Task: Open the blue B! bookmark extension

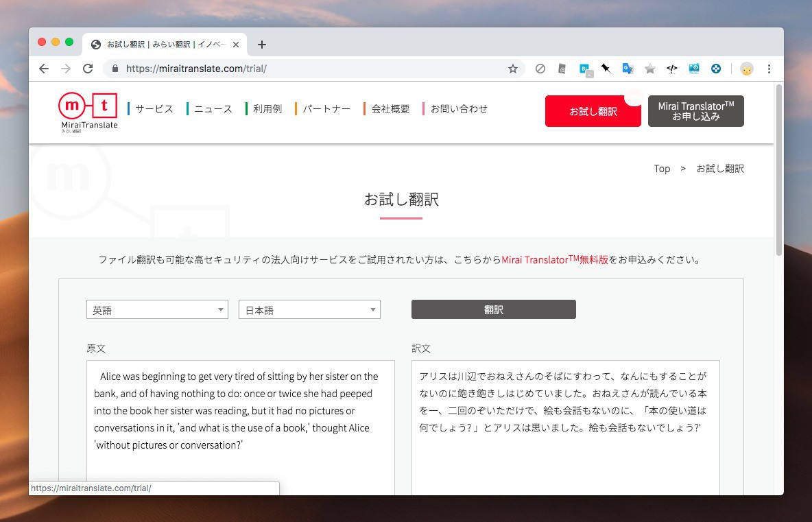Action: click(x=585, y=69)
